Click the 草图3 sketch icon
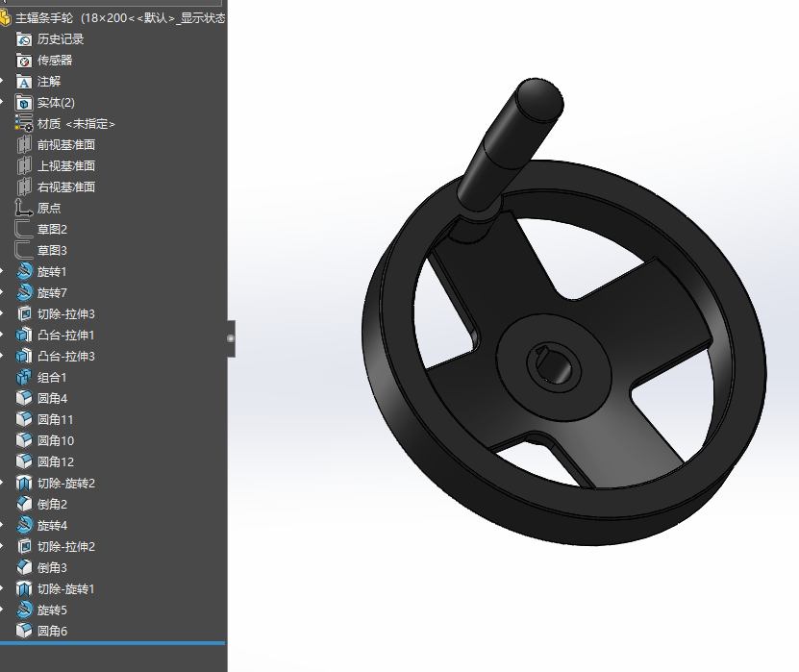Image resolution: width=799 pixels, height=672 pixels. (23, 251)
